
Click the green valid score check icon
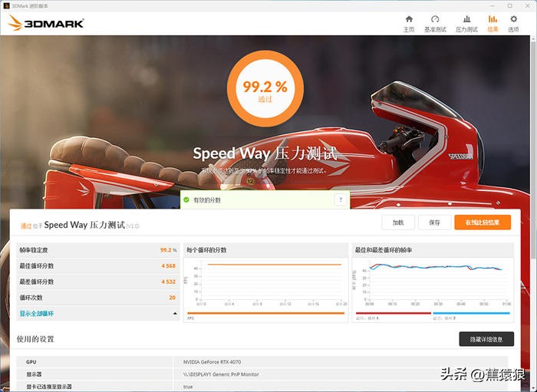coord(186,200)
